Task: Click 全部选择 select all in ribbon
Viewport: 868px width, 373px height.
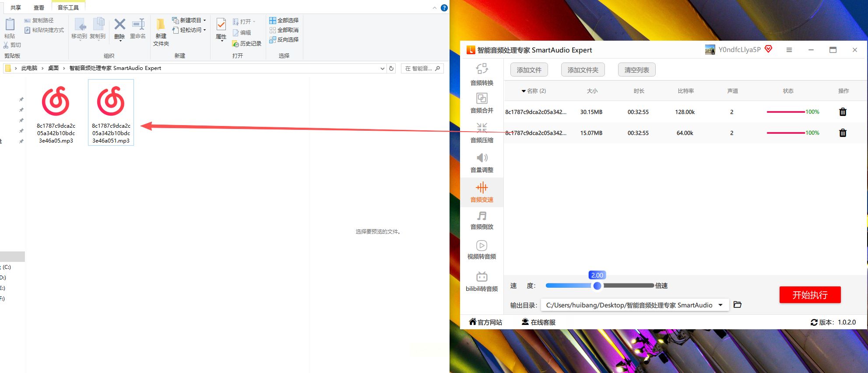Action: [x=284, y=21]
